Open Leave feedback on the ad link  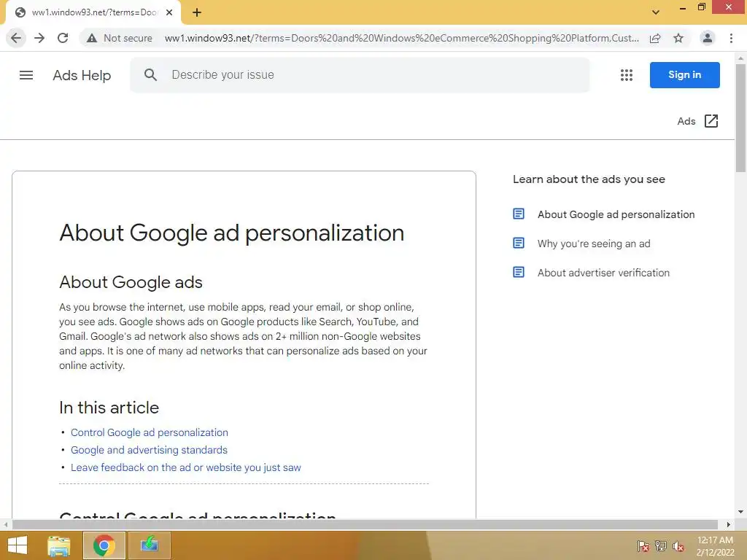click(x=186, y=467)
